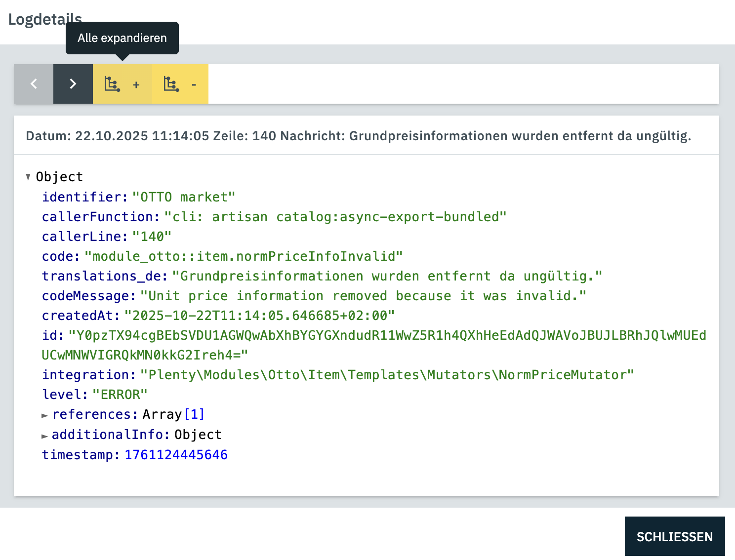Screen dimensions: 735x560
Task: Click the timestamp number 1761124445646
Action: (176, 455)
